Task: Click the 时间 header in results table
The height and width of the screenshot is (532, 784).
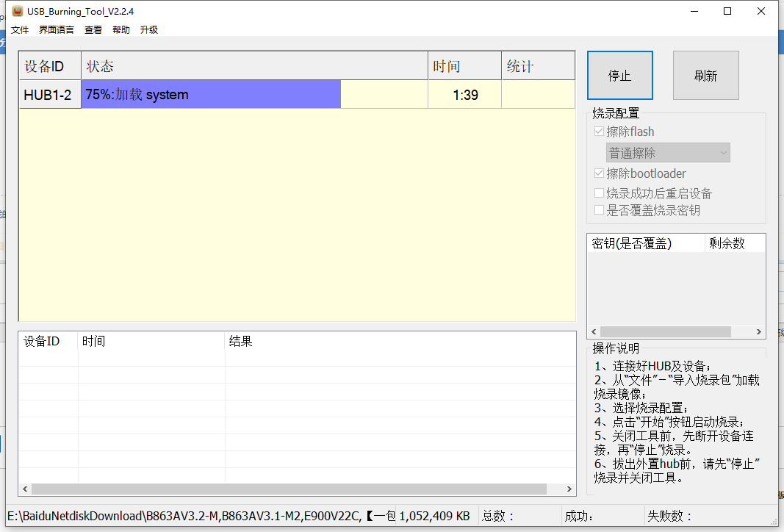Action: 151,342
